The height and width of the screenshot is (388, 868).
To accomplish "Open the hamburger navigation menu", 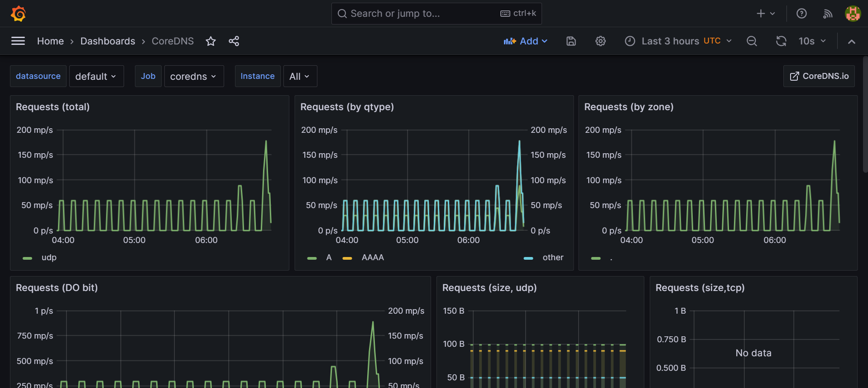I will 18,41.
